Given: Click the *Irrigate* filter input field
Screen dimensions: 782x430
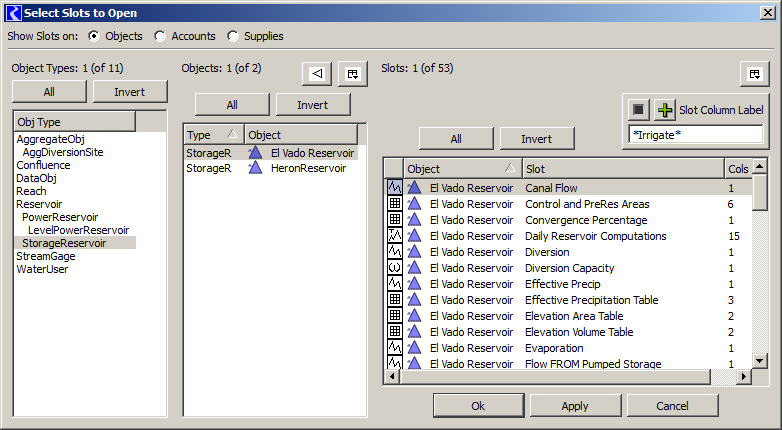Looking at the screenshot, I should [x=696, y=135].
